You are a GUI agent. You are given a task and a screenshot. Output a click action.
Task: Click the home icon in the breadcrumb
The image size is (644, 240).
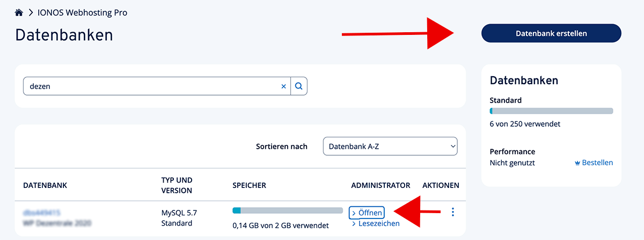[19, 12]
